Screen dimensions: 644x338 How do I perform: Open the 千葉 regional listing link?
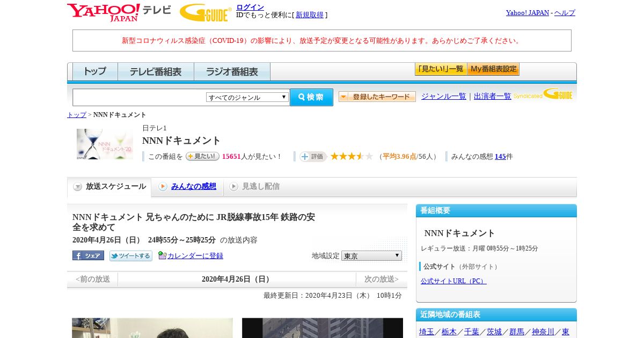coord(472,332)
